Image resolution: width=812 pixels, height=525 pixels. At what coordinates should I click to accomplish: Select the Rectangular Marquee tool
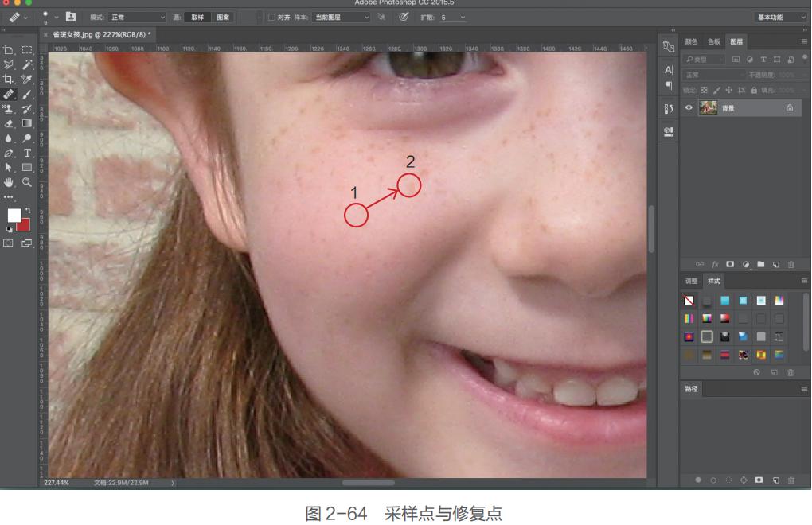27,50
